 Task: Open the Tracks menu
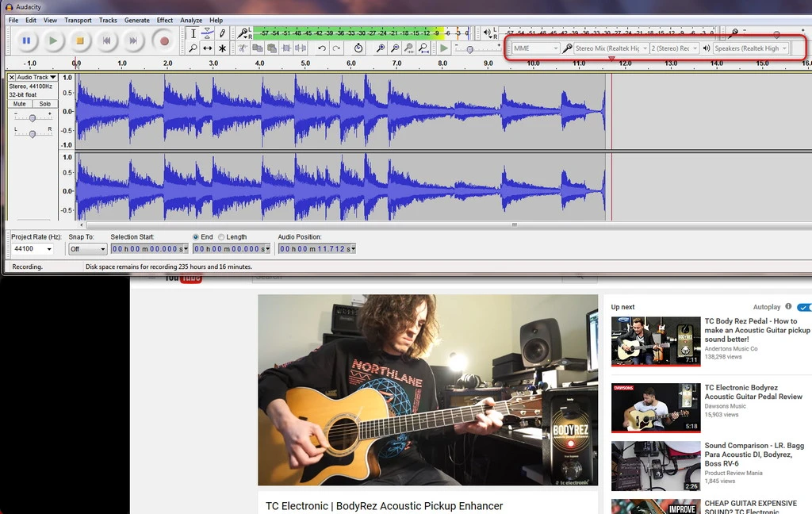click(108, 20)
